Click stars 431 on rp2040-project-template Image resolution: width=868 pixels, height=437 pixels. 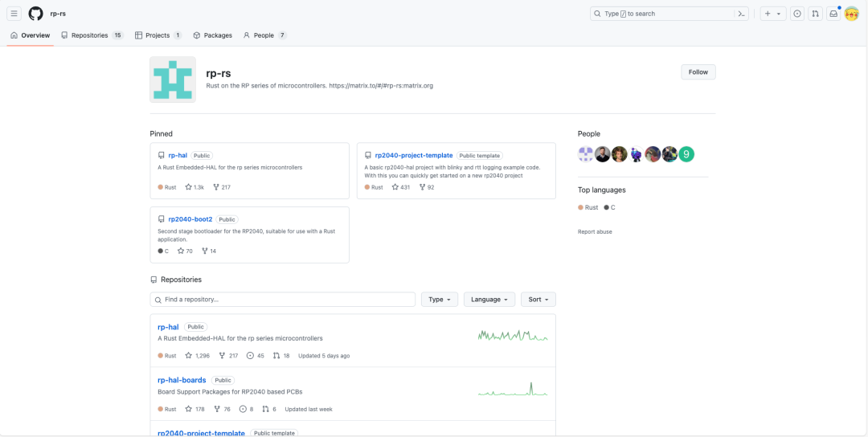(401, 187)
